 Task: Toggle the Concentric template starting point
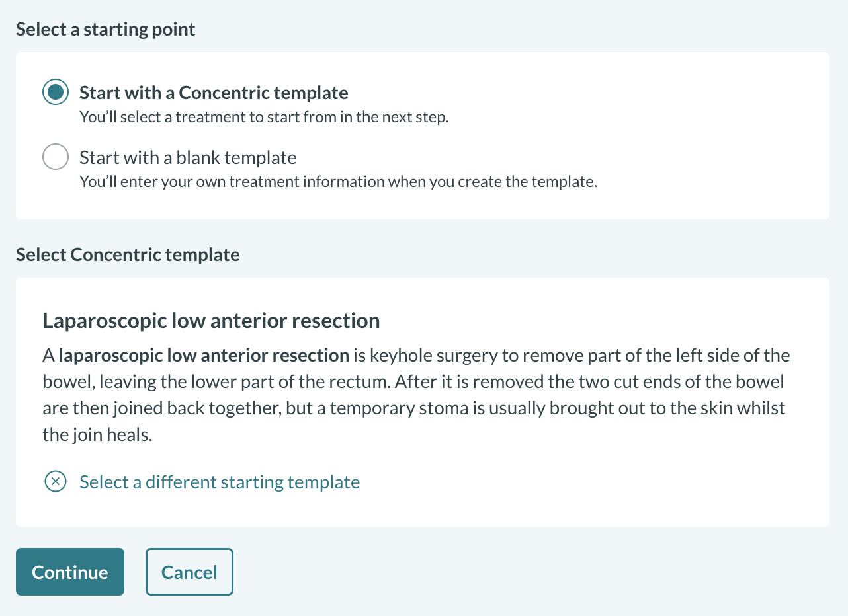click(x=55, y=92)
